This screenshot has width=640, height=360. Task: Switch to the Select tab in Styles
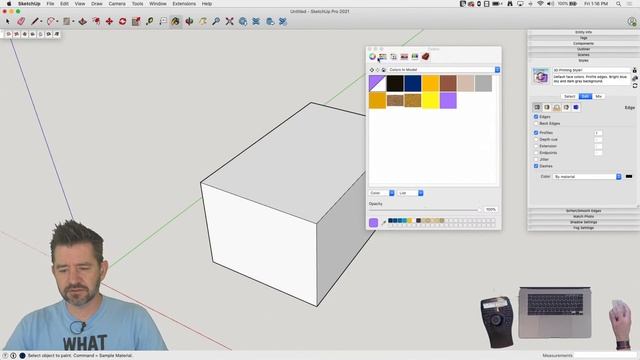[x=569, y=96]
